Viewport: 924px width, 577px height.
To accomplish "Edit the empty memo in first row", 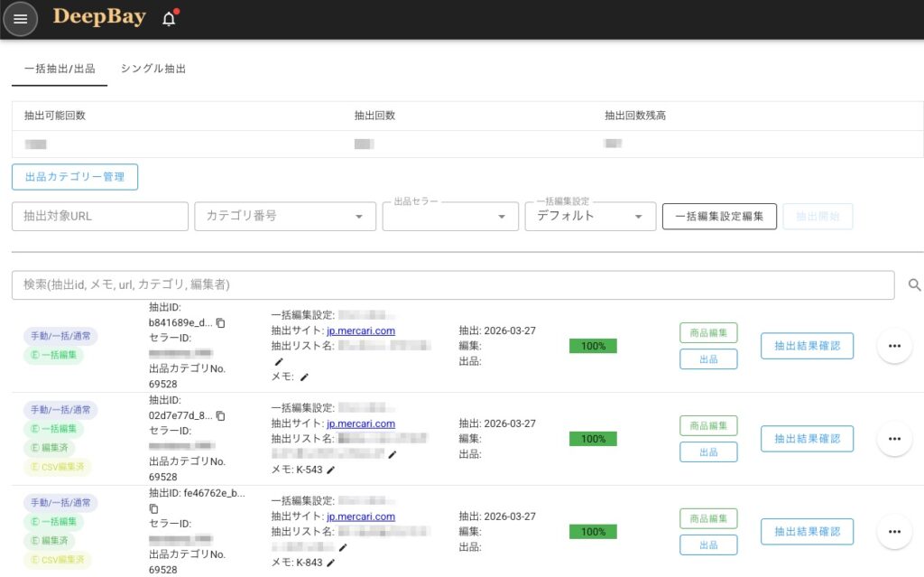I will [304, 377].
